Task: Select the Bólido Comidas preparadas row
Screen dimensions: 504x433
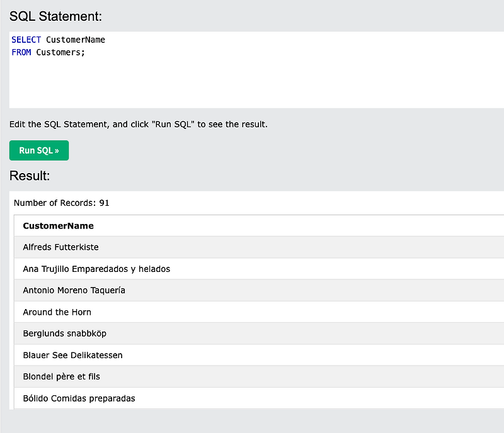Action: coord(79,398)
